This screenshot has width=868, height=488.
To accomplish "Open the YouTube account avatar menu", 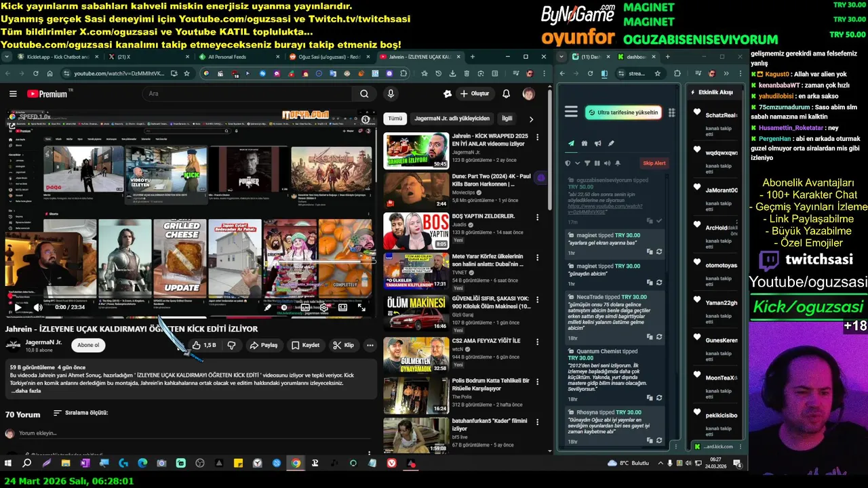I will [x=528, y=94].
